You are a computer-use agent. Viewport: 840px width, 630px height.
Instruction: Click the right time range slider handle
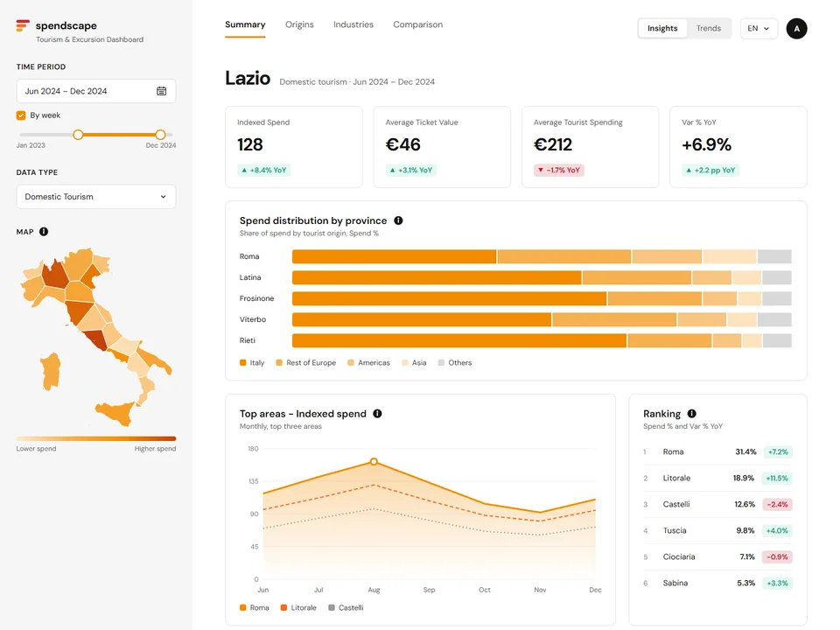160,135
